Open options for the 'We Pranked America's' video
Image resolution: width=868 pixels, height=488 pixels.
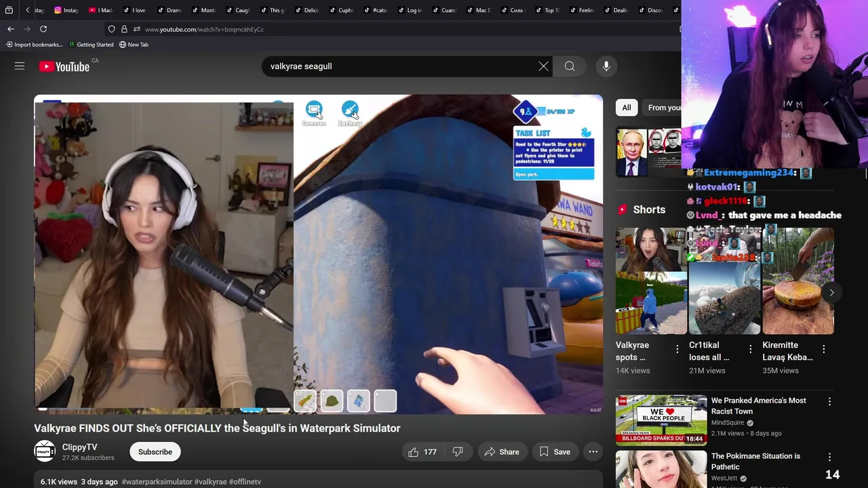pyautogui.click(x=829, y=401)
